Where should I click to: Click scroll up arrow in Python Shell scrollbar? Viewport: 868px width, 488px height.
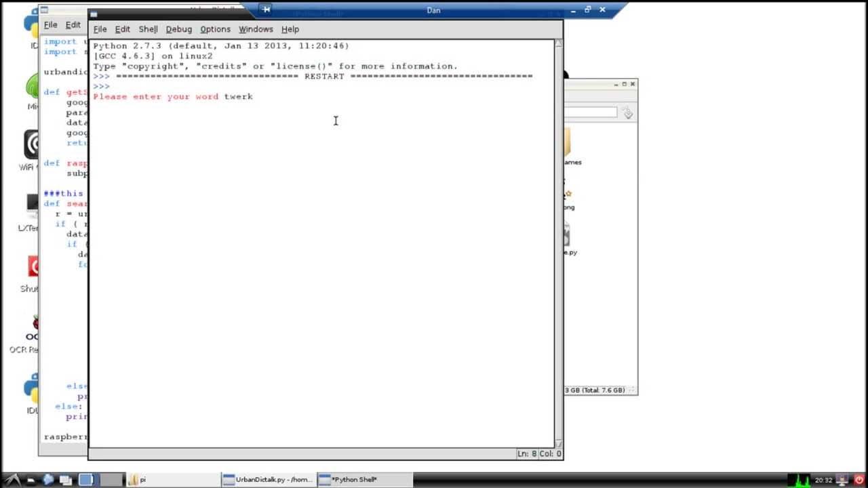click(559, 43)
